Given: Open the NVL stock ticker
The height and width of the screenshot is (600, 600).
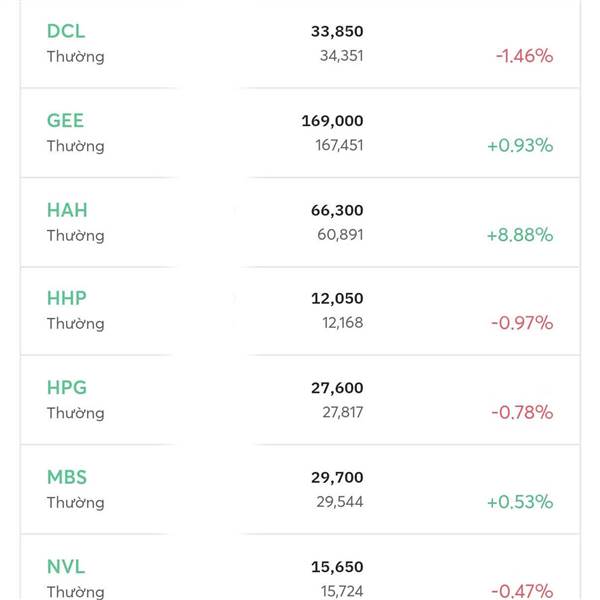Looking at the screenshot, I should [x=66, y=566].
